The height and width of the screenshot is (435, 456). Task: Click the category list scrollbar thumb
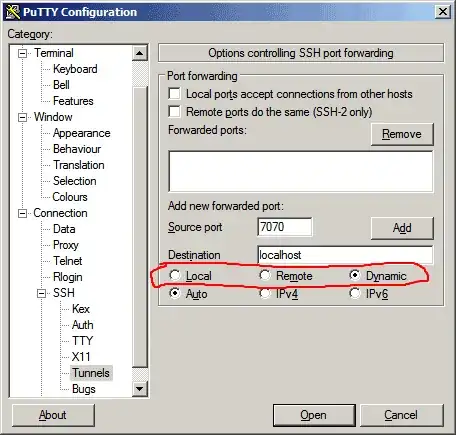coord(140,227)
